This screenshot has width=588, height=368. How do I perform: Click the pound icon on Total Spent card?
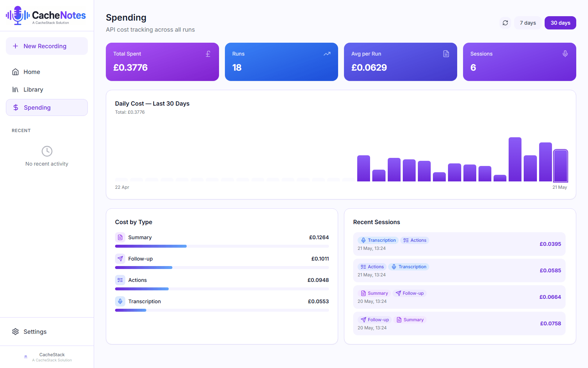point(208,54)
